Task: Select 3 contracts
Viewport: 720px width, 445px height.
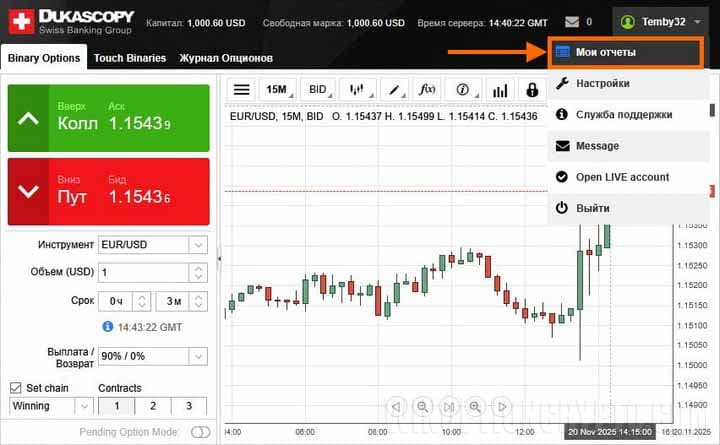Action: click(189, 406)
